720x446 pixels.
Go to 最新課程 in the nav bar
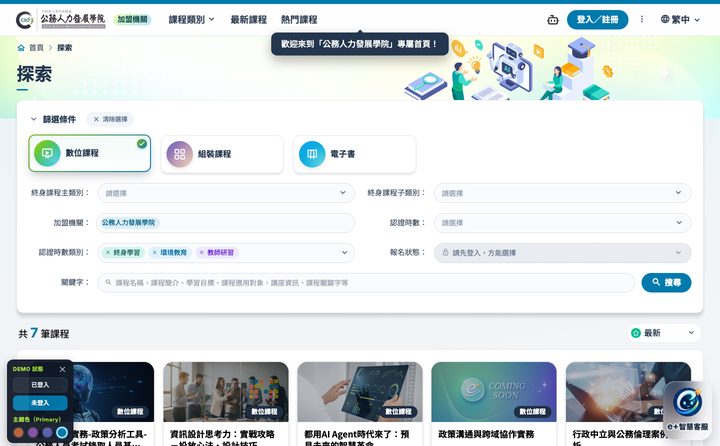pos(248,19)
